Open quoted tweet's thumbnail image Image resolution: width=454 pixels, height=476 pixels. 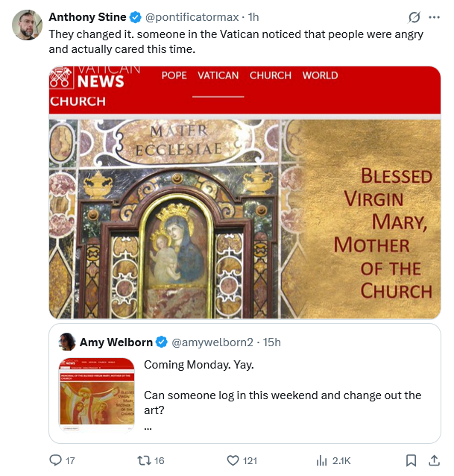(96, 395)
